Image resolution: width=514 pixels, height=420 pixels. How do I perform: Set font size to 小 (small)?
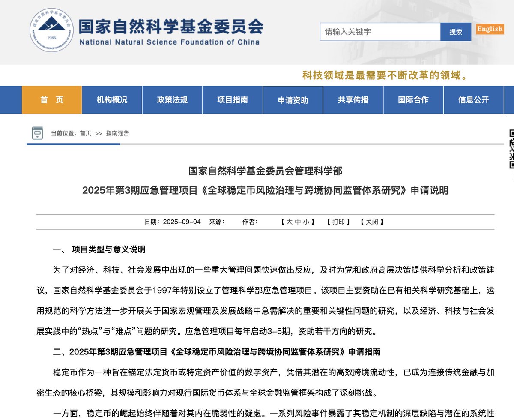click(306, 222)
